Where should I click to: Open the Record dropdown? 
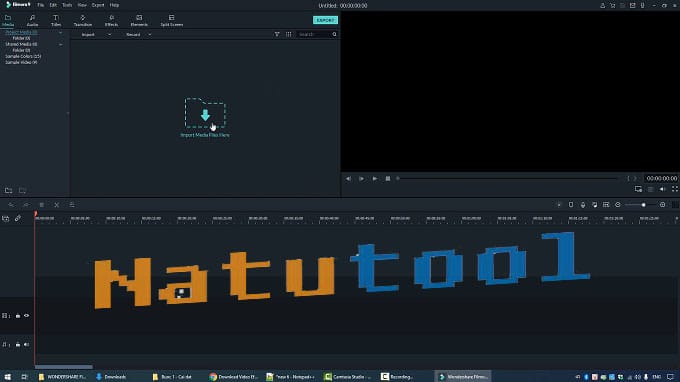pos(139,34)
